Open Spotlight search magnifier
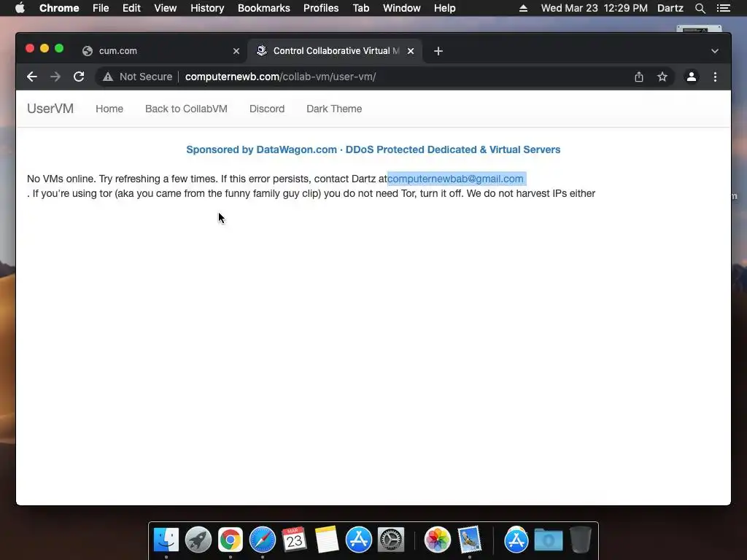The image size is (747, 560). (x=700, y=8)
